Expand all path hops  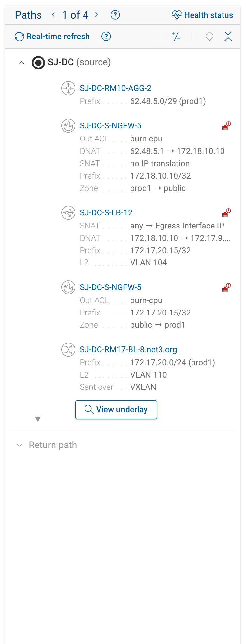tap(209, 37)
